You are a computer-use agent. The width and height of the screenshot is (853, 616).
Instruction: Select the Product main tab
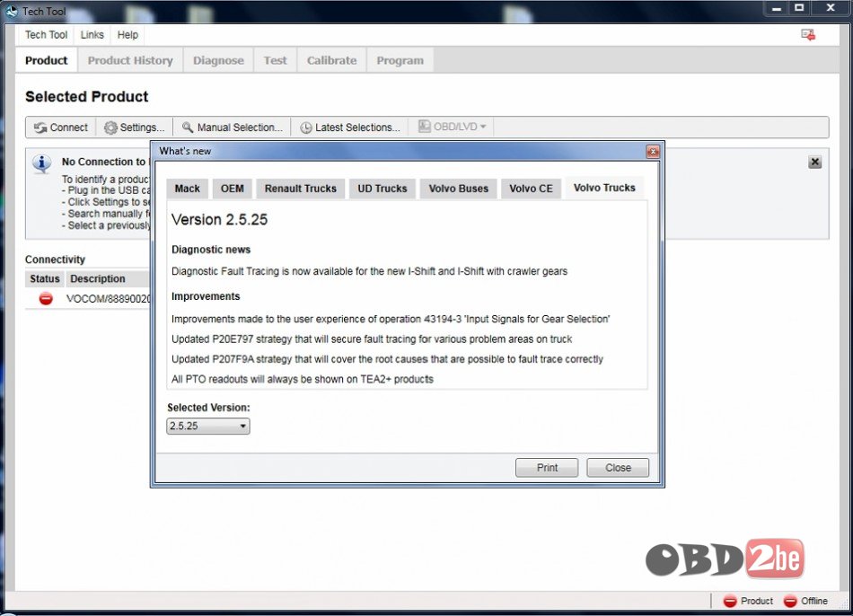[46, 60]
